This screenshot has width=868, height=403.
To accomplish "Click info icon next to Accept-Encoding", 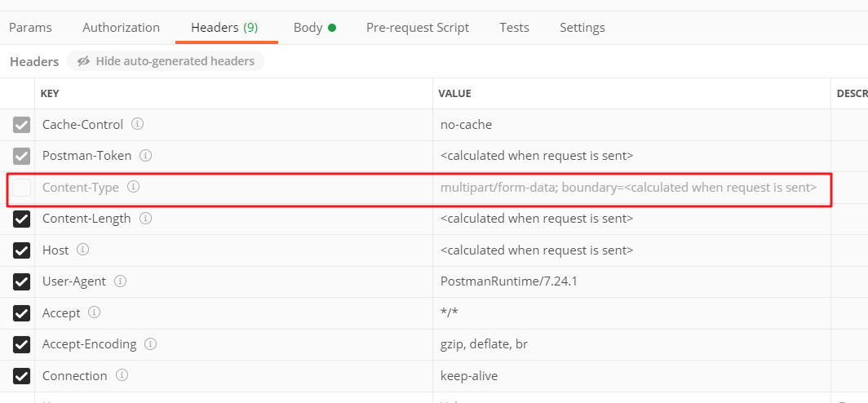I will pos(151,343).
